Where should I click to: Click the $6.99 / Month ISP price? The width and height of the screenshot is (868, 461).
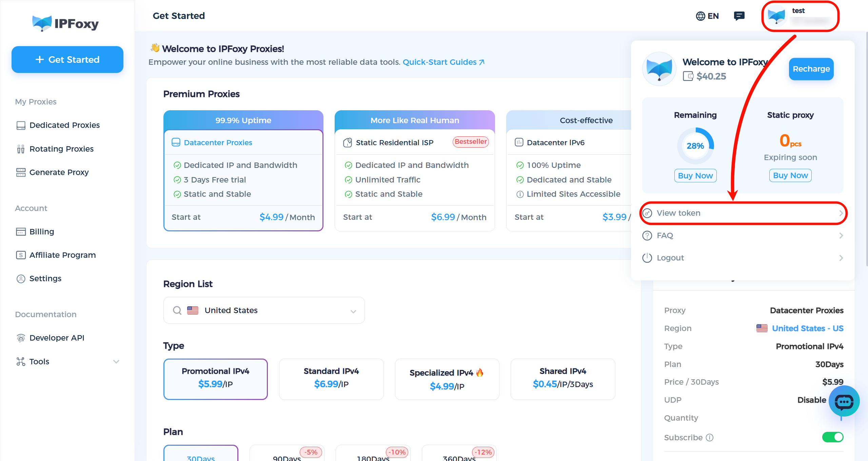click(459, 217)
